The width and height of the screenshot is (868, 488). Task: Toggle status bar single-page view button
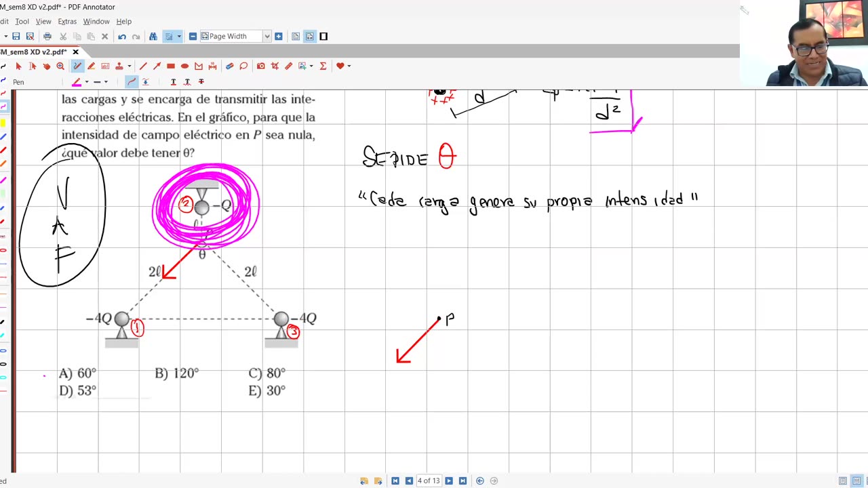[x=843, y=481]
